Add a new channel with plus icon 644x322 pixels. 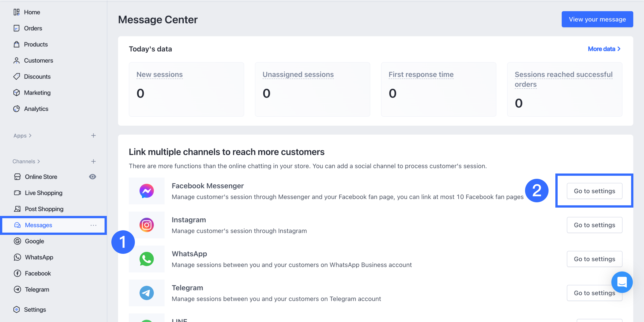click(93, 161)
